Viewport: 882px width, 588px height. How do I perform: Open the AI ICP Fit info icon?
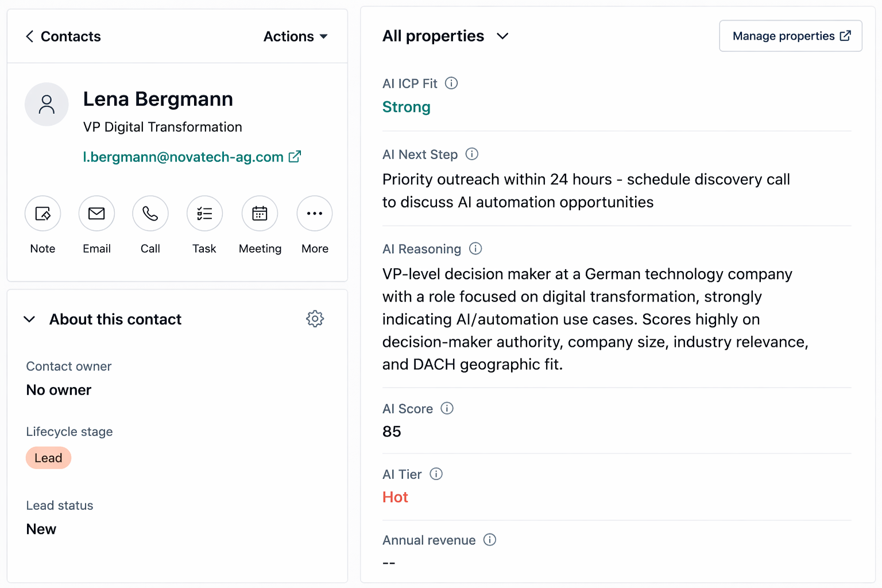click(451, 83)
